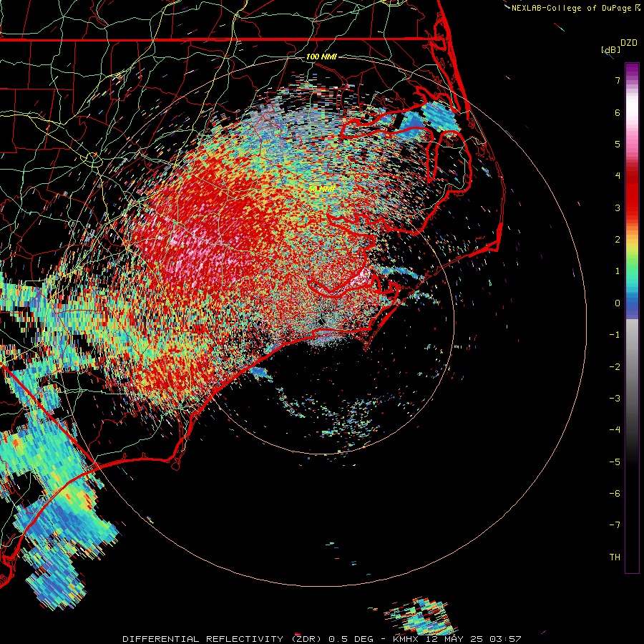This screenshot has height=644, width=644.
Task: Click the 0.5 DEG elevation text
Action: [351, 639]
